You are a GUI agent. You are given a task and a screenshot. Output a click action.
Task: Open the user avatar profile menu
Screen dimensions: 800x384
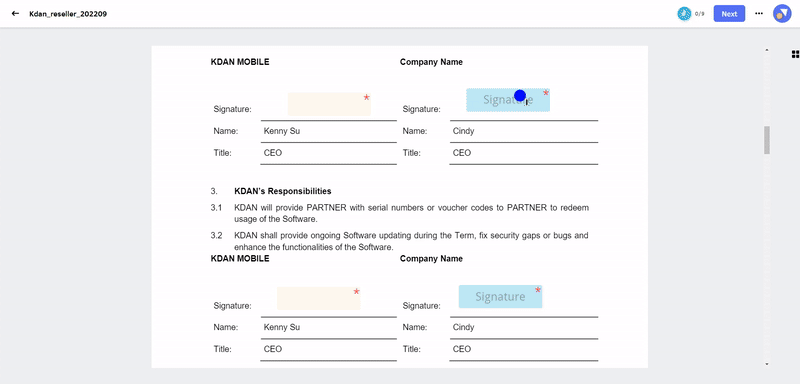tap(781, 14)
